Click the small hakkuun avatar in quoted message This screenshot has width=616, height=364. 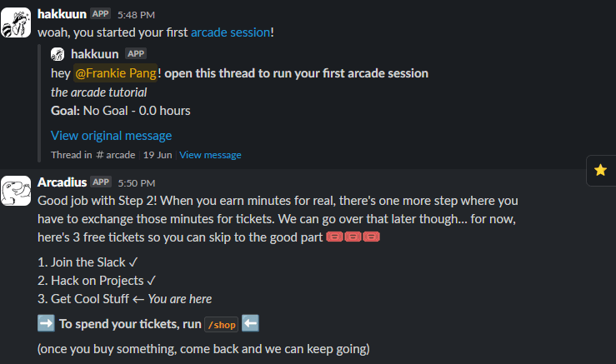tap(58, 54)
